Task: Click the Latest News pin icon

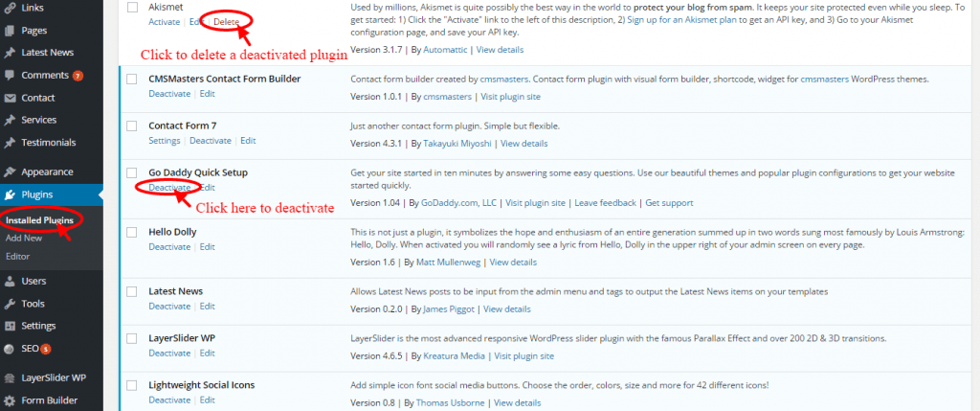Action: coord(10,53)
